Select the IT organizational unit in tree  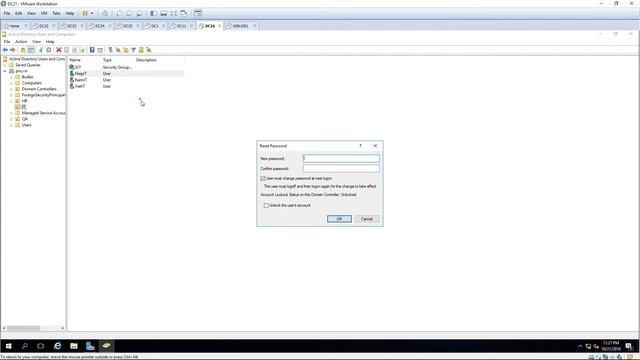(24, 107)
